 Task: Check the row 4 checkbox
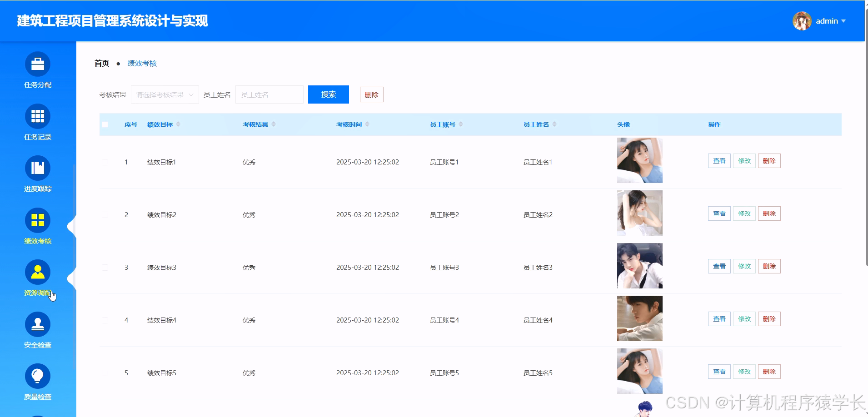pyautogui.click(x=105, y=320)
